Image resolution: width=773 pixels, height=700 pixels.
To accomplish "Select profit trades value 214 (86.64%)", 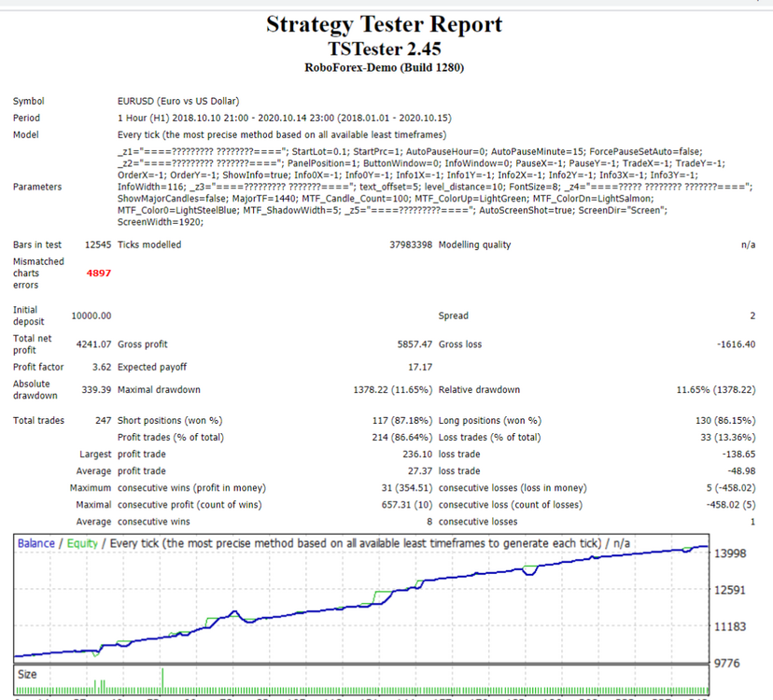I will 401,437.
